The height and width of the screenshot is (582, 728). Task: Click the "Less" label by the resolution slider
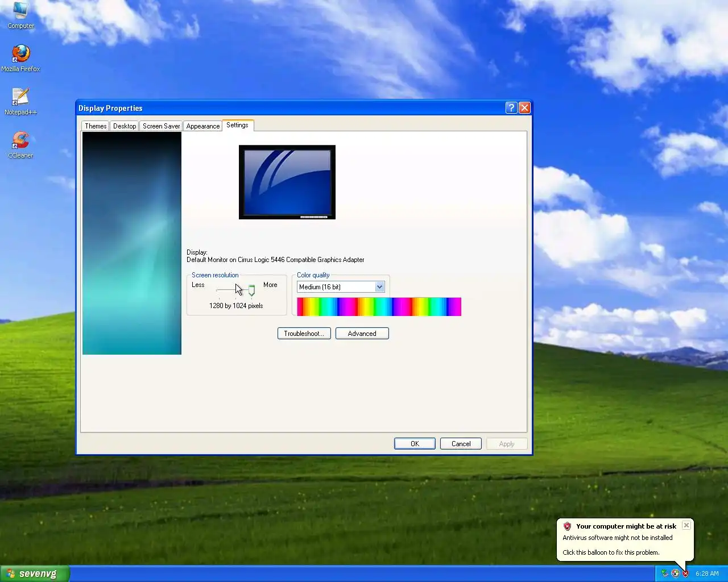coord(198,285)
